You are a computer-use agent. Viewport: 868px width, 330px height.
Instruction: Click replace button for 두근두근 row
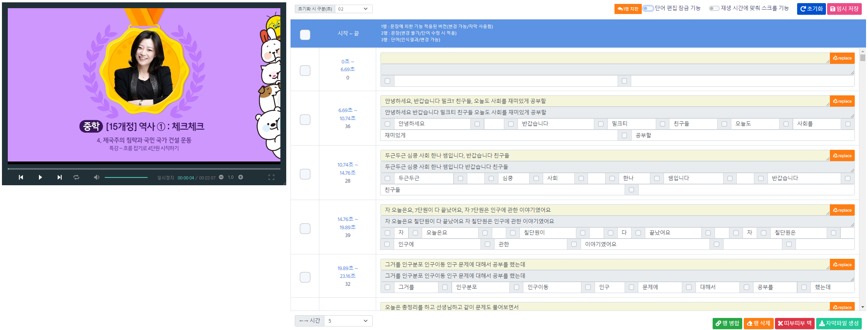coord(842,156)
